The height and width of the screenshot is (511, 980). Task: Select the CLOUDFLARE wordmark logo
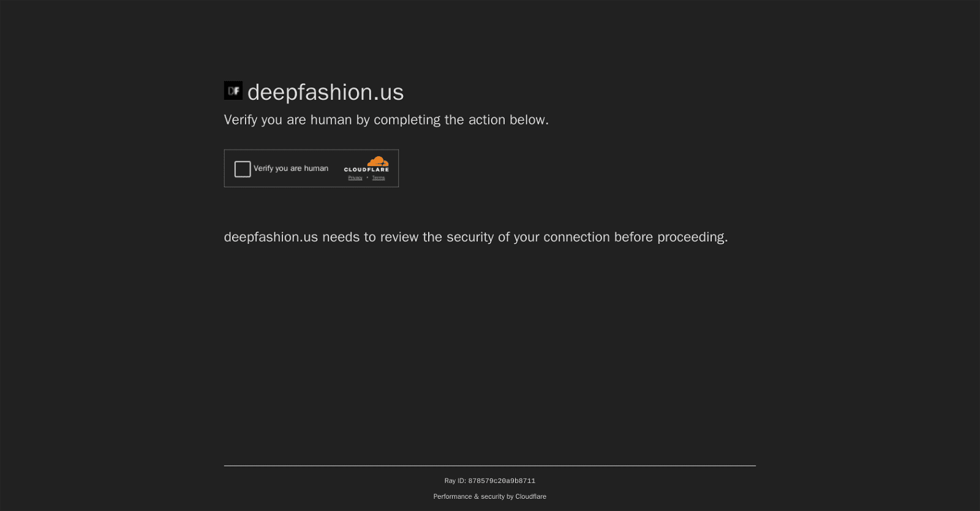click(x=366, y=170)
